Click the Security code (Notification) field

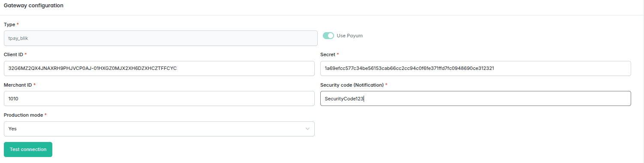(475, 98)
